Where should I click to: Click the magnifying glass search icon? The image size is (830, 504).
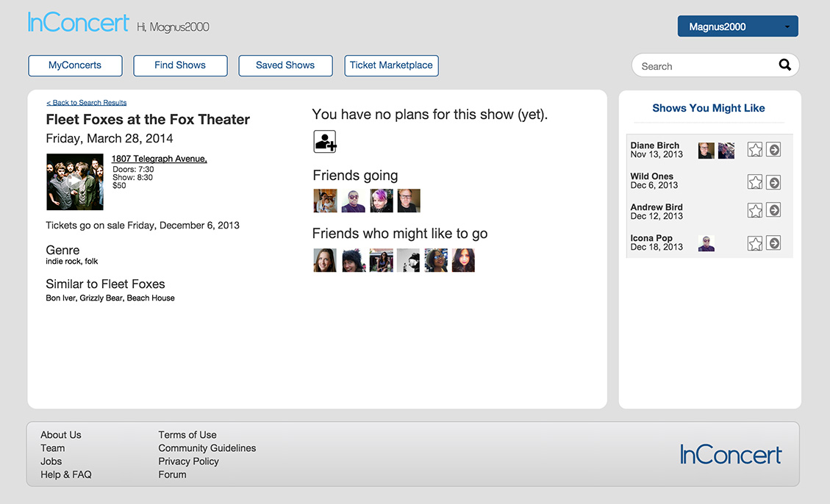click(x=784, y=65)
